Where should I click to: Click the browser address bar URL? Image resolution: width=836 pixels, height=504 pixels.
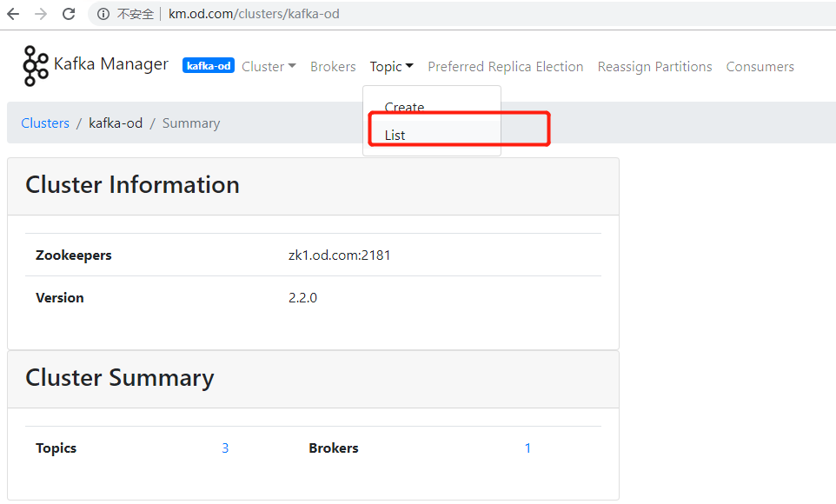point(254,14)
